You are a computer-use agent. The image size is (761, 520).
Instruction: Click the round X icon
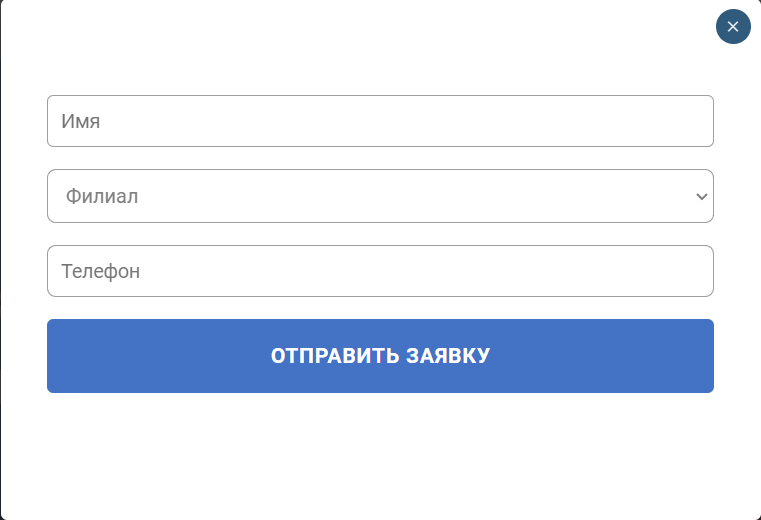[x=733, y=27]
